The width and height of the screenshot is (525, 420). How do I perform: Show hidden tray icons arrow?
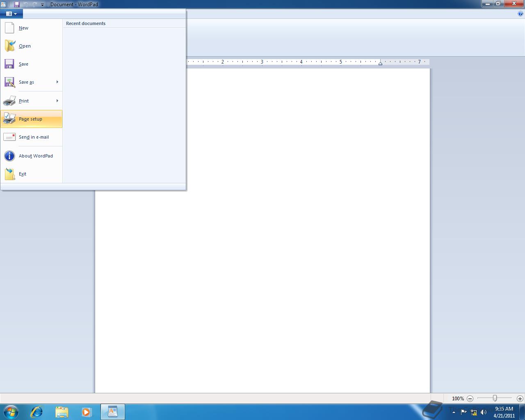tap(454, 412)
